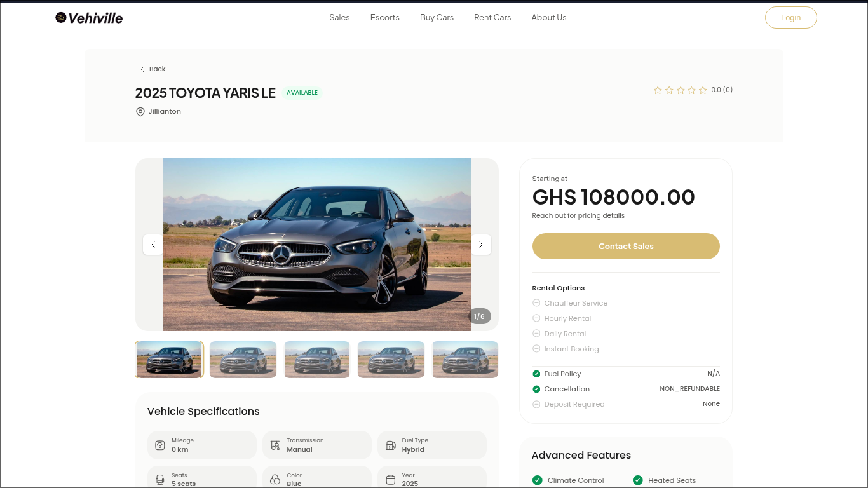868x488 pixels.
Task: Click the Daily Rental unavailable icon
Action: 536,334
